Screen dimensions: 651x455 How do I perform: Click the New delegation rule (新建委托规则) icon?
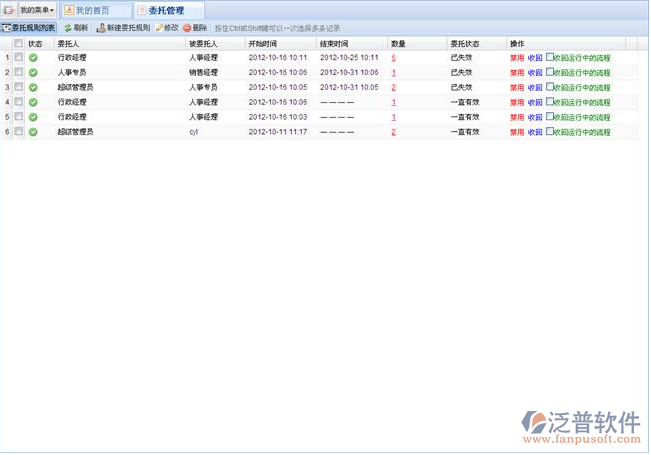click(100, 28)
